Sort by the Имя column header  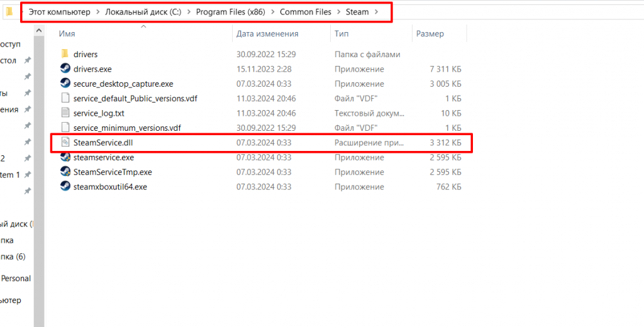click(x=67, y=34)
